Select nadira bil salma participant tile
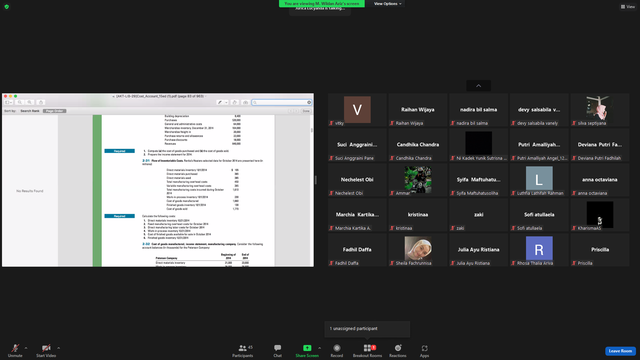The width and height of the screenshot is (640, 360). [x=478, y=110]
